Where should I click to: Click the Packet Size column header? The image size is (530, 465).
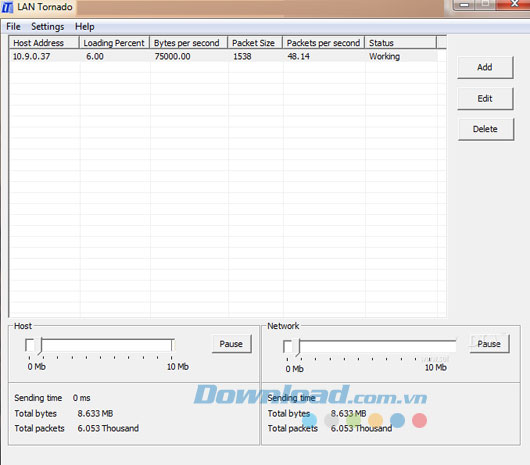[x=255, y=43]
